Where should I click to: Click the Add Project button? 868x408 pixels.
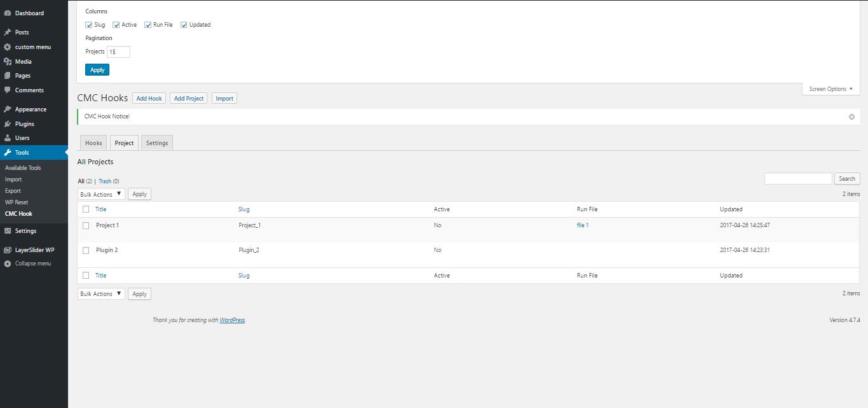(x=189, y=99)
